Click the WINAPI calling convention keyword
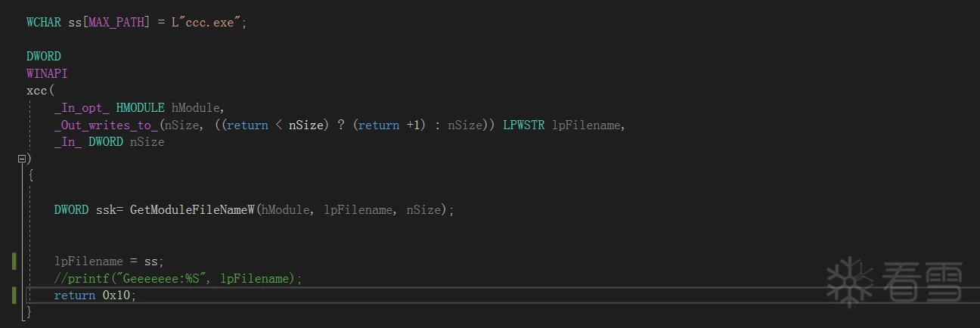 (47, 73)
